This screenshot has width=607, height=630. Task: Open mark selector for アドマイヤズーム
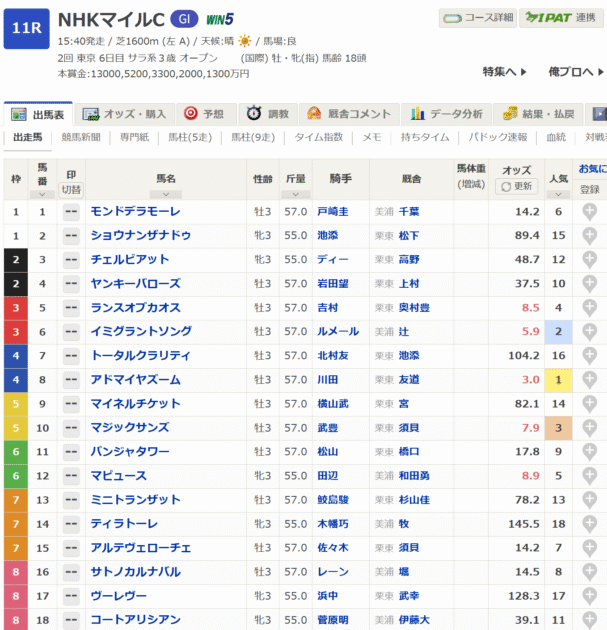pos(71,380)
